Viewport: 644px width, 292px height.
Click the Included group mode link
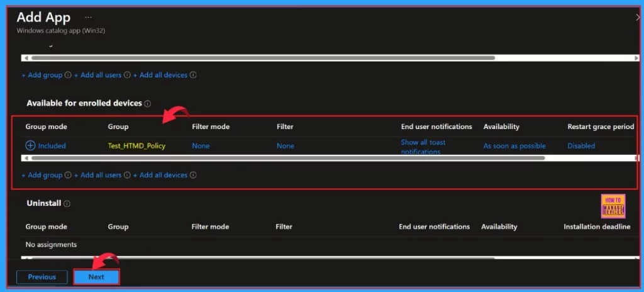click(52, 145)
